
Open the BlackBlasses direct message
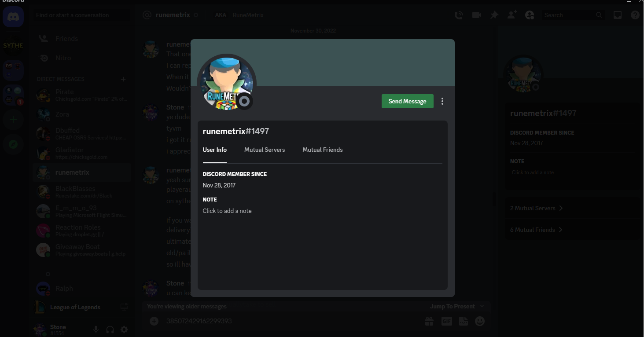(82, 192)
